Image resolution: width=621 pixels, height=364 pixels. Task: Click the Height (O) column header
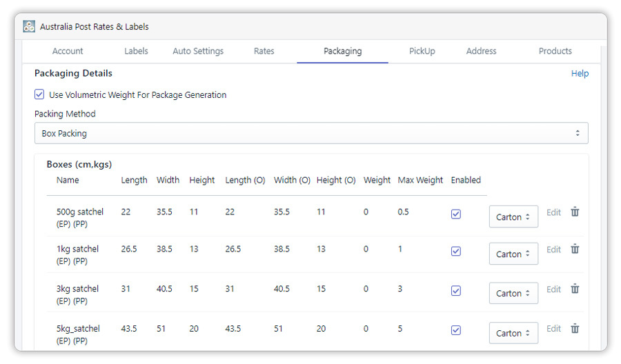click(336, 180)
